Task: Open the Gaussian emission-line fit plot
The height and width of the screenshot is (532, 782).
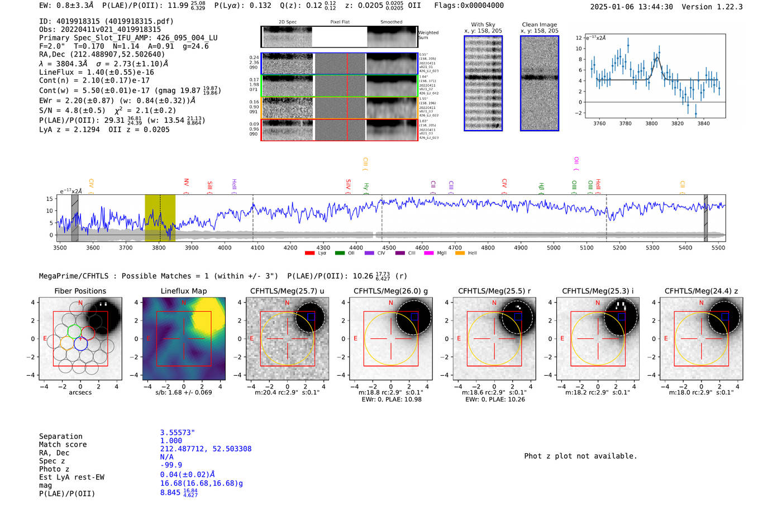Action: pos(655,76)
